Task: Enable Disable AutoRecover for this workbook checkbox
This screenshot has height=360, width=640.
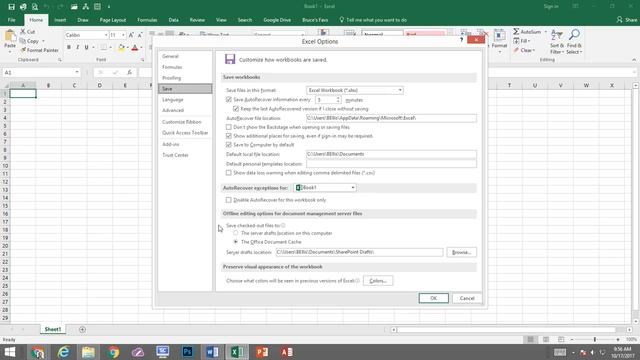Action: click(229, 200)
